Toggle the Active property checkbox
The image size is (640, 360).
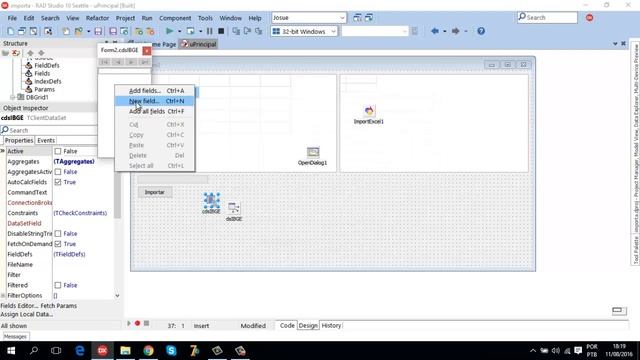coord(58,151)
